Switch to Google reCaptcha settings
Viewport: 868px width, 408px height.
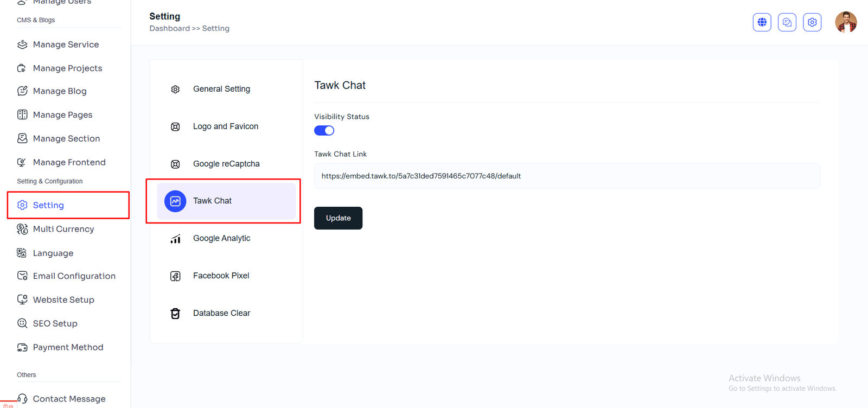click(x=226, y=164)
